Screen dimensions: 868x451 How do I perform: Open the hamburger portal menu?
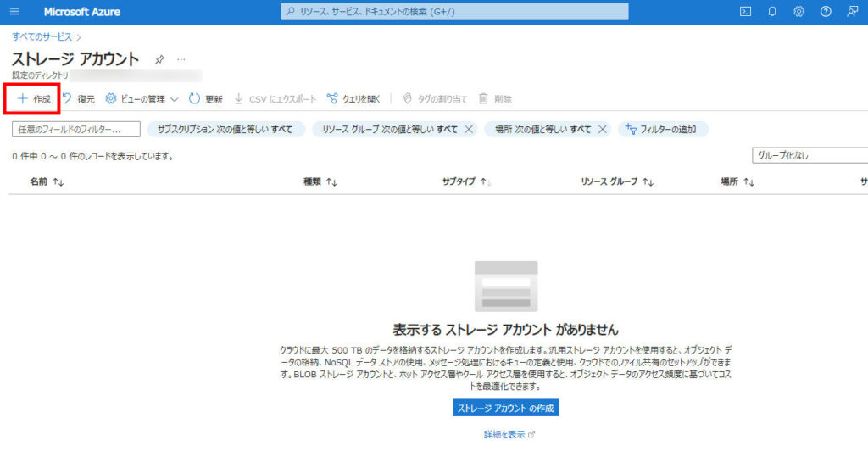click(15, 12)
